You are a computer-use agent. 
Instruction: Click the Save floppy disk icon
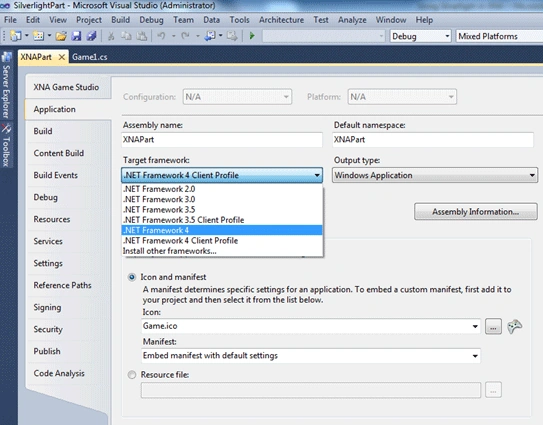pyautogui.click(x=76, y=36)
